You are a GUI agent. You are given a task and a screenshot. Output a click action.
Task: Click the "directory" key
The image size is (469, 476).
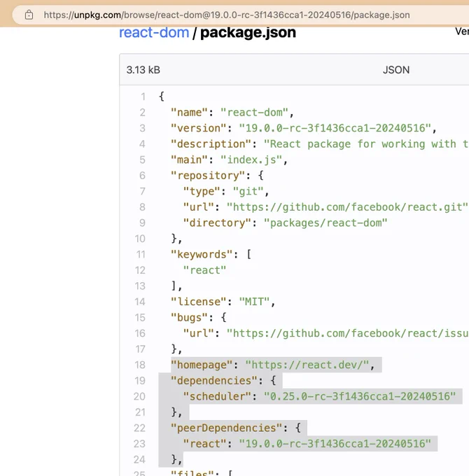217,223
